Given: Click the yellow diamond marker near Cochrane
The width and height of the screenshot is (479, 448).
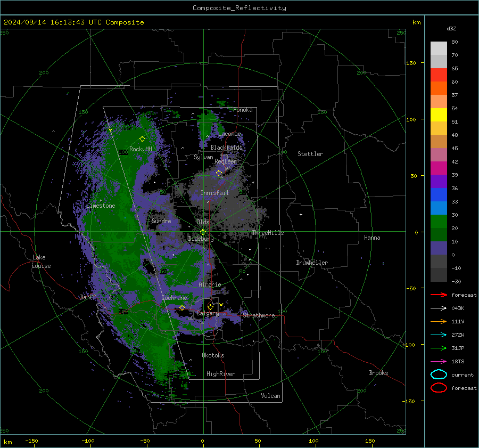Looking at the screenshot, I should pos(183,307).
